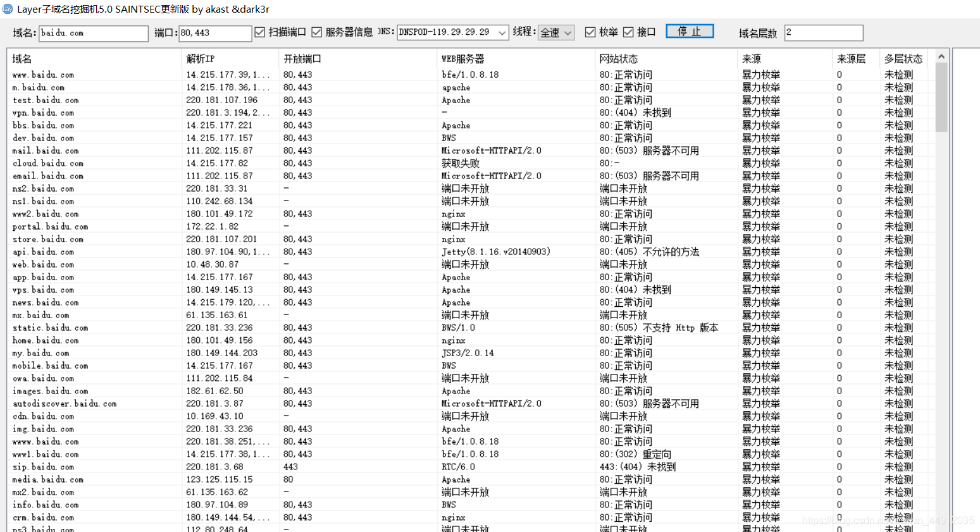Select row sip.baidu.com

coord(471,467)
